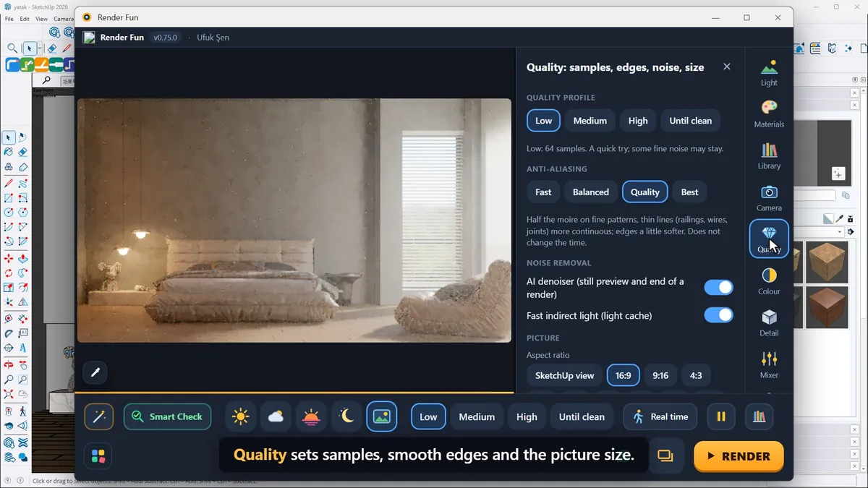Toggle the AI denoiser switch
Screen dimensions: 868x488
718,288
